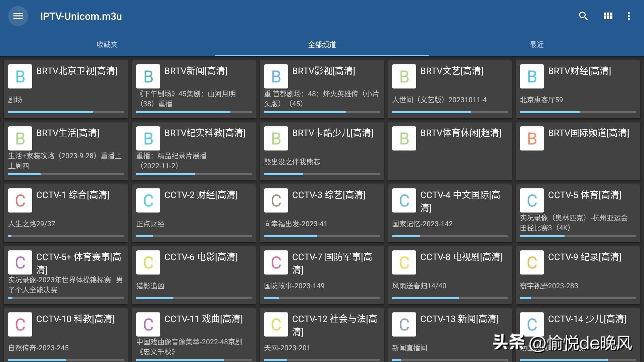644x362 pixels.
Task: Click the CCTV-12 社会与法 channel letter icon
Action: (x=276, y=324)
